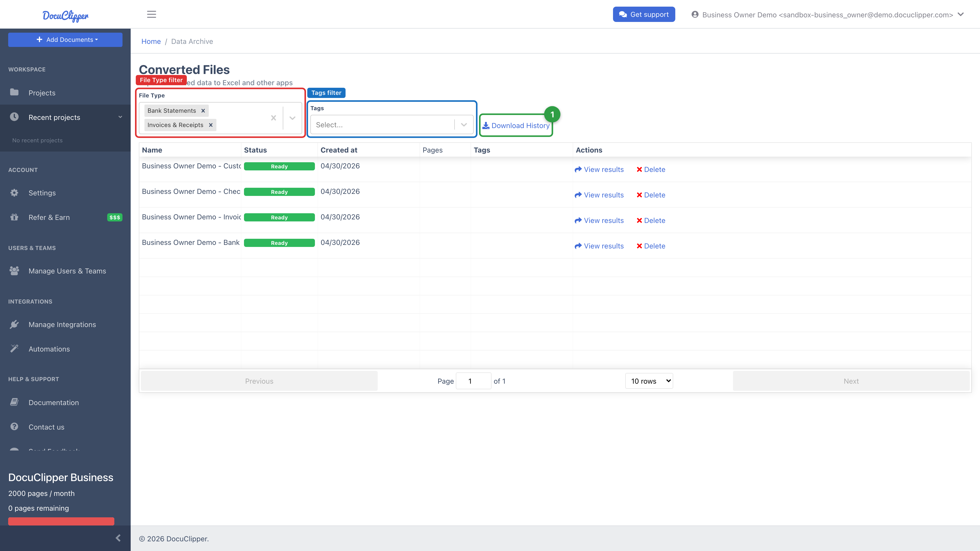
Task: Open Automations in the sidebar
Action: (x=49, y=349)
